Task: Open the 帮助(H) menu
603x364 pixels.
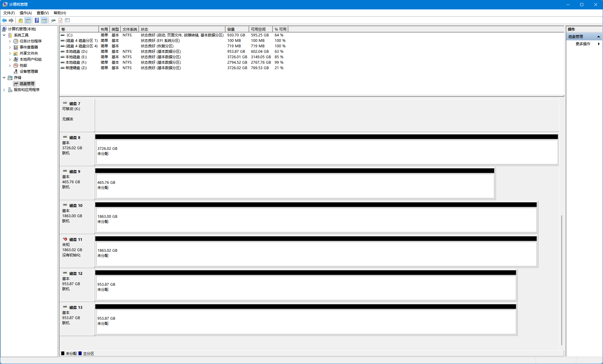Action: [60, 13]
